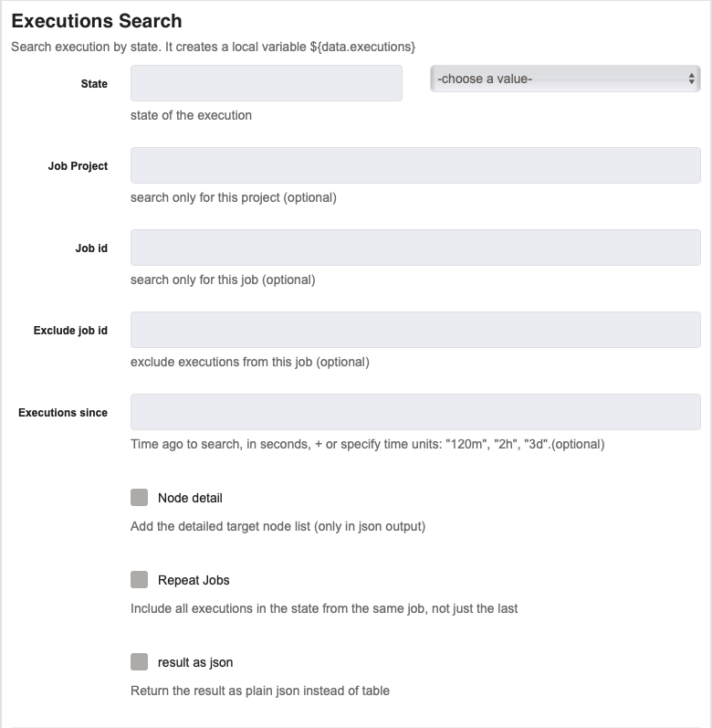Click the State text input field

click(x=267, y=83)
